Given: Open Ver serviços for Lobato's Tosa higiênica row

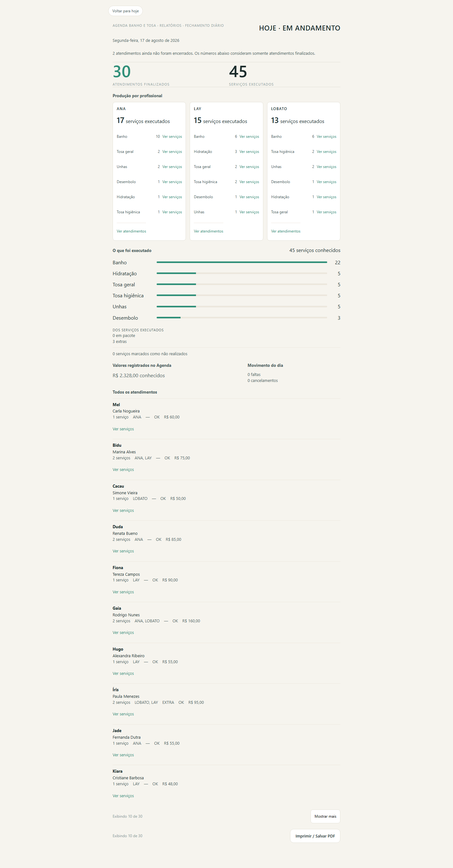Looking at the screenshot, I should (326, 152).
